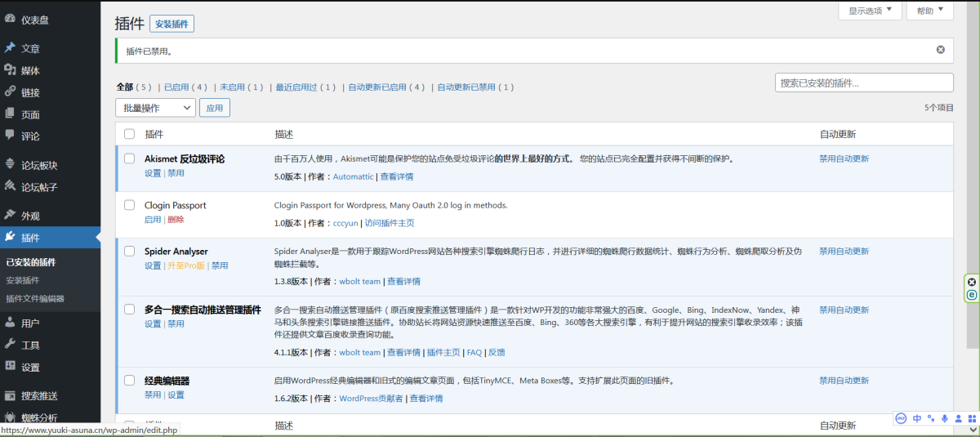The height and width of the screenshot is (437, 980).
Task: Click the 媒体 media icon
Action: click(x=10, y=70)
